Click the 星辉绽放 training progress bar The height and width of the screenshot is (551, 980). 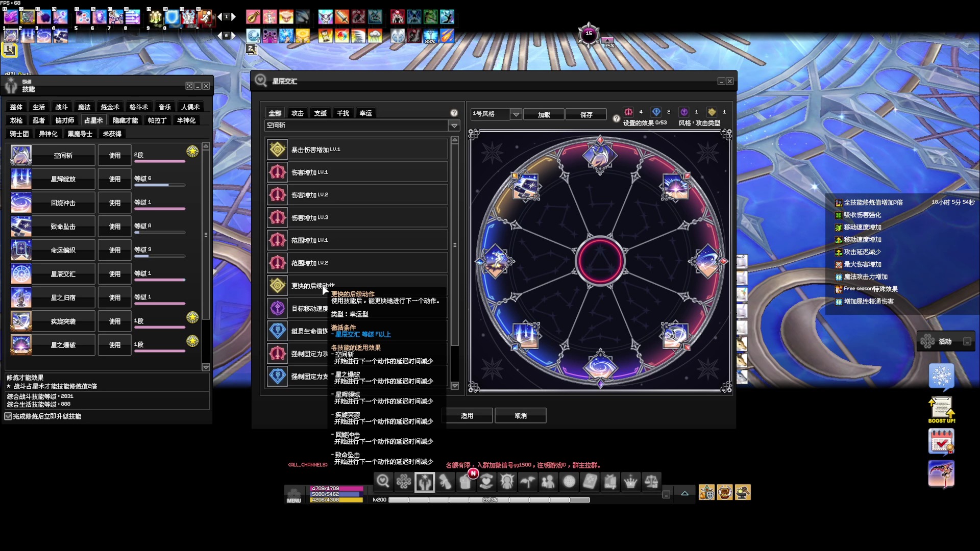(159, 185)
